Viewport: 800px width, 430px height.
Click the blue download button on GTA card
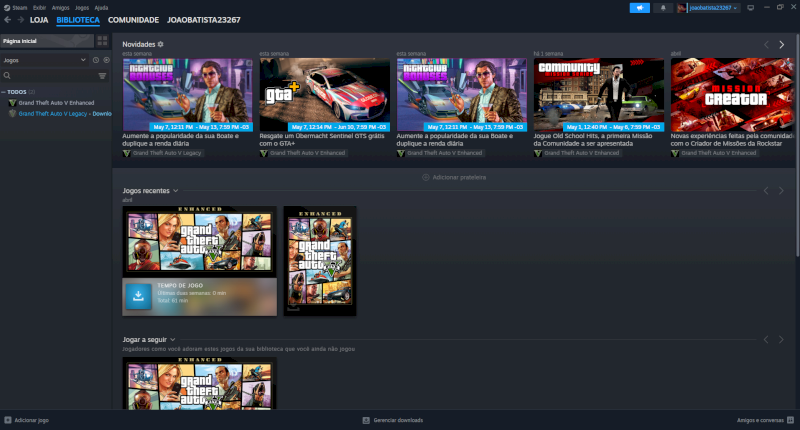[138, 296]
